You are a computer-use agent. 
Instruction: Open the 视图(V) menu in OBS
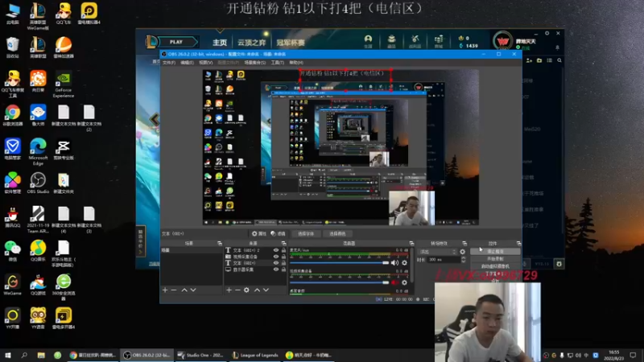pyautogui.click(x=206, y=63)
